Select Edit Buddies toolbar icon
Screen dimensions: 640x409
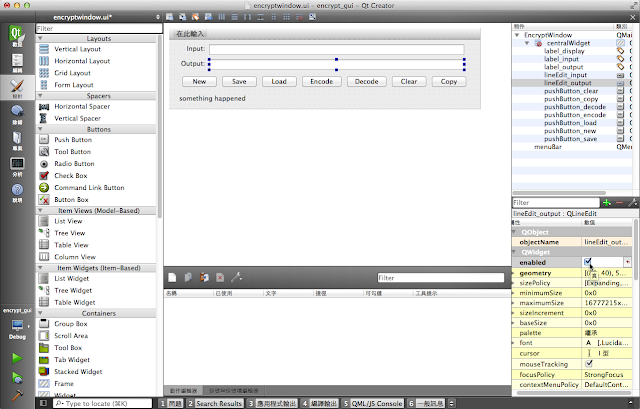196,17
